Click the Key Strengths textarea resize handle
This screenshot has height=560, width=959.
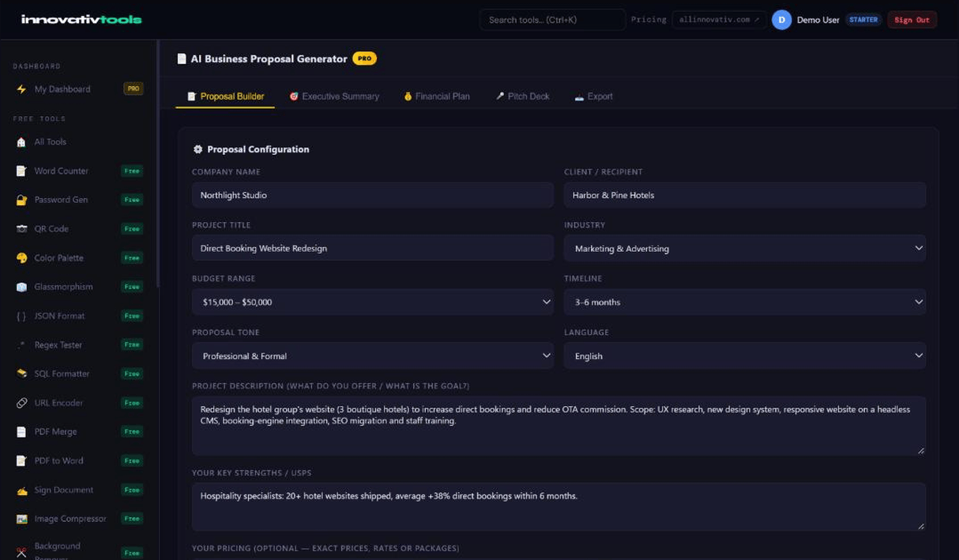[920, 525]
